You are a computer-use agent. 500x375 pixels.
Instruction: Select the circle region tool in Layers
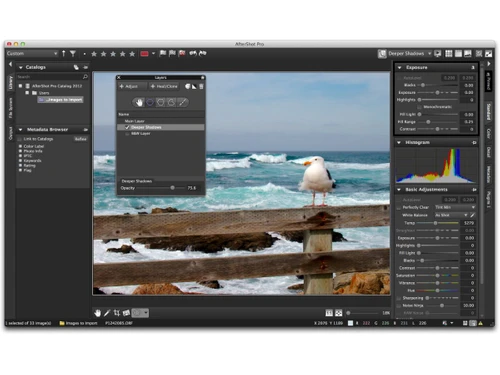150,102
